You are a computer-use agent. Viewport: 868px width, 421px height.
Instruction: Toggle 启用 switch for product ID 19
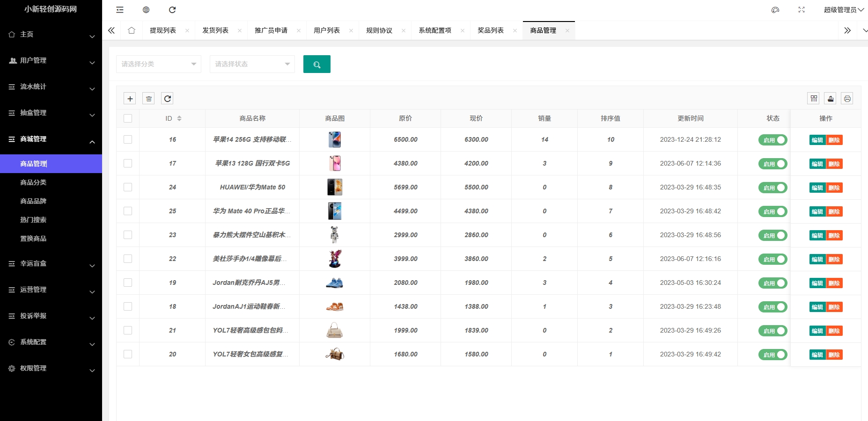(773, 283)
